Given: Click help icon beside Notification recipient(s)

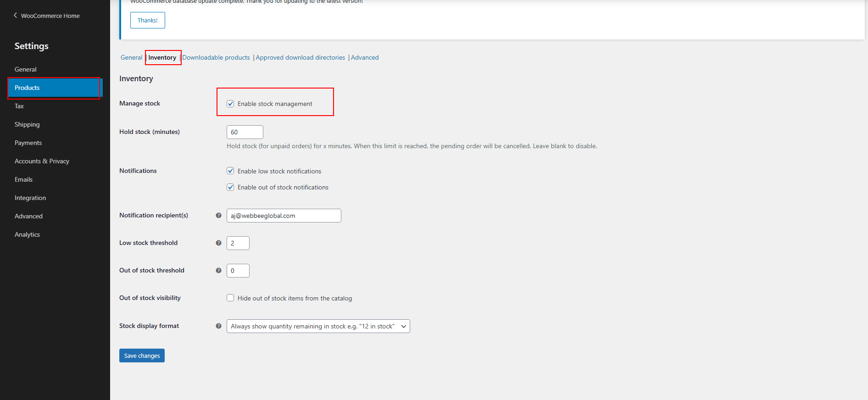Looking at the screenshot, I should pos(218,216).
